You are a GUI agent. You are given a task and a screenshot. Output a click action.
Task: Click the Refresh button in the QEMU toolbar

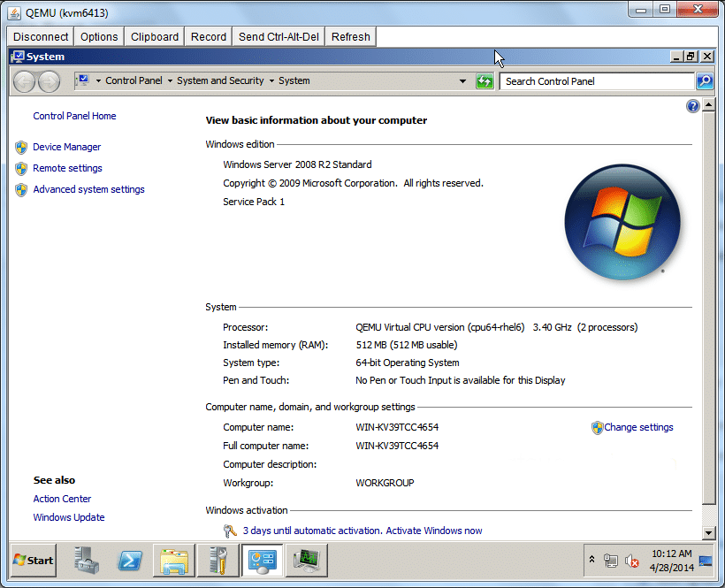[350, 36]
